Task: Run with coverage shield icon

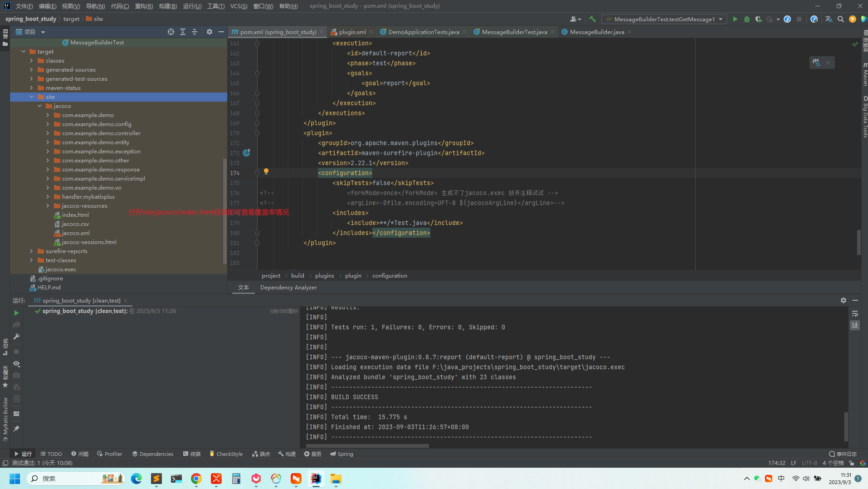Action: click(758, 19)
